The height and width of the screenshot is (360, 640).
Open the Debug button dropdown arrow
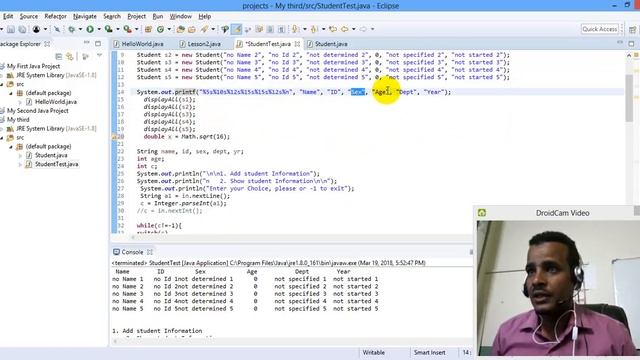(x=80, y=29)
